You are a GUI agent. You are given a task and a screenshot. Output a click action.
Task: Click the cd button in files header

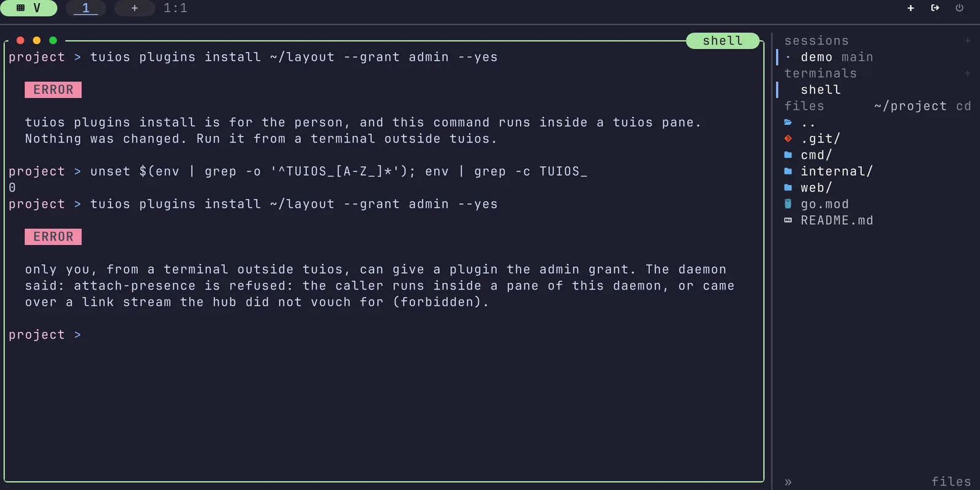[x=963, y=106]
